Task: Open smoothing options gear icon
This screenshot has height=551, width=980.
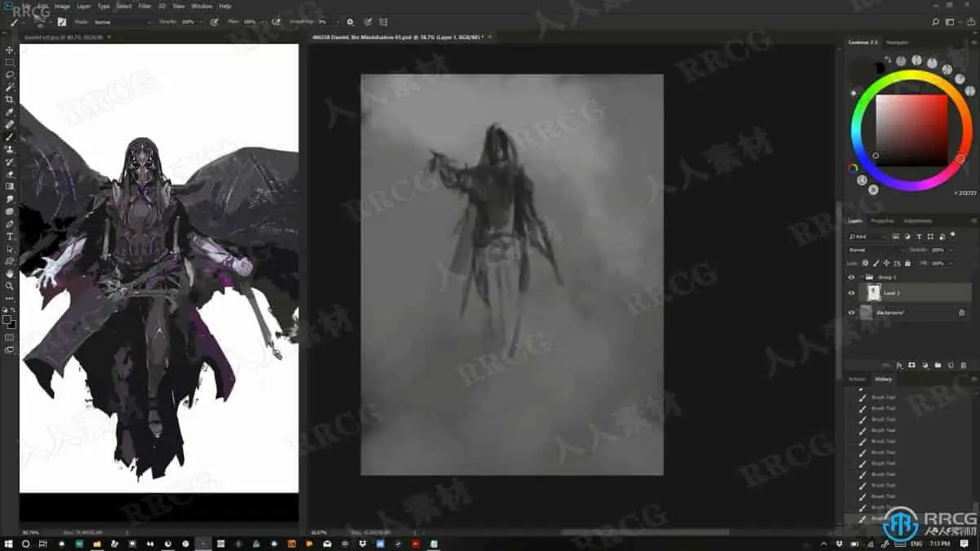Action: click(x=350, y=22)
